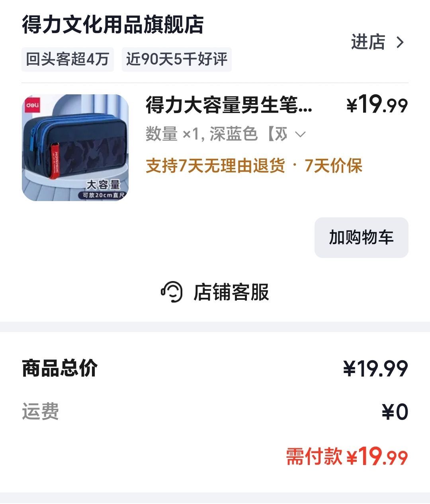The image size is (430, 504).
Task: Tap the 进店 chevron arrow icon
Action: click(x=400, y=42)
